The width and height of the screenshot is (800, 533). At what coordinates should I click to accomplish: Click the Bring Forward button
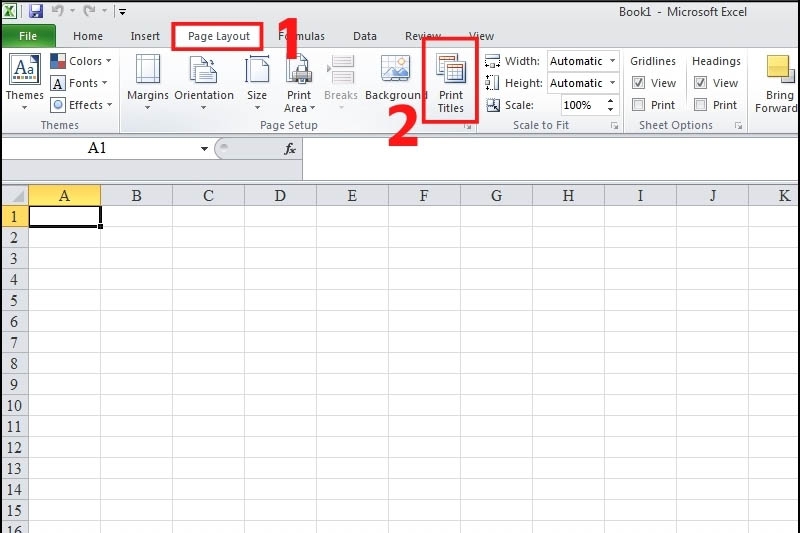click(778, 83)
